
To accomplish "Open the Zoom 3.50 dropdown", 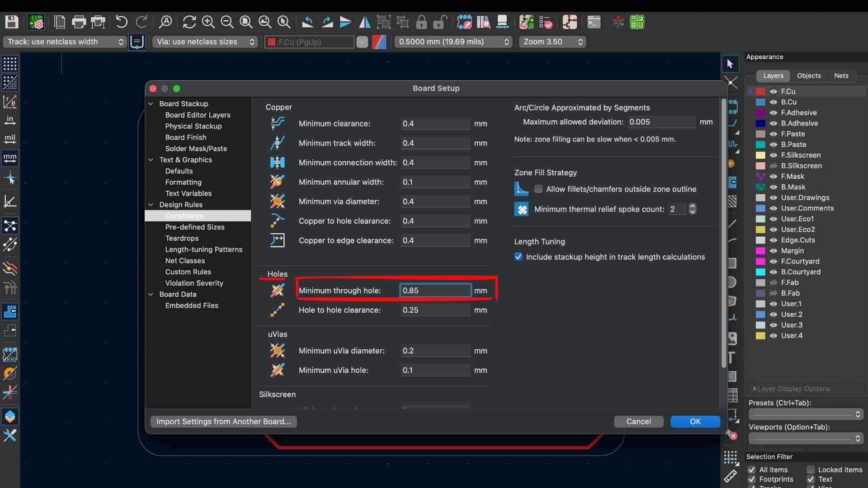I will [552, 42].
